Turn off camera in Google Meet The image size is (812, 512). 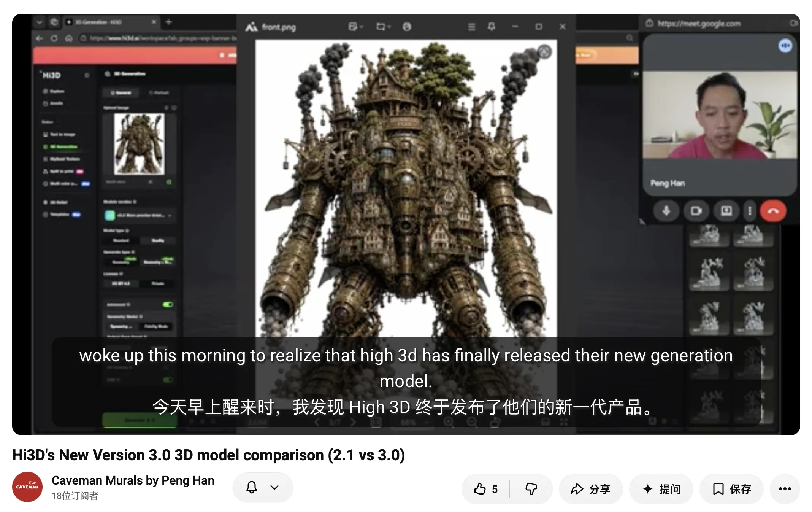coord(696,211)
